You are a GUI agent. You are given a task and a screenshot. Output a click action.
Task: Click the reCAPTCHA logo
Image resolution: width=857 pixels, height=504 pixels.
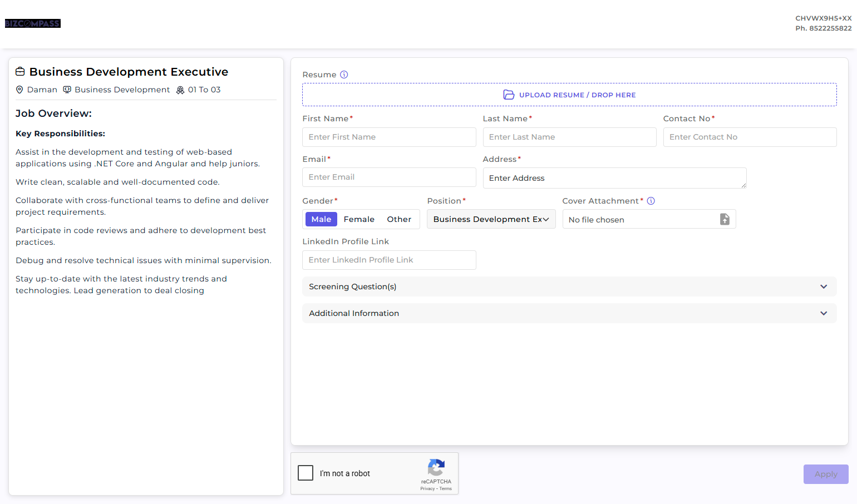(436, 467)
